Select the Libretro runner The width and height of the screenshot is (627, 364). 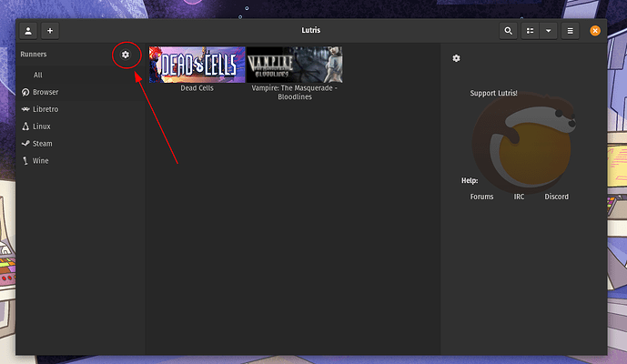tap(80, 109)
